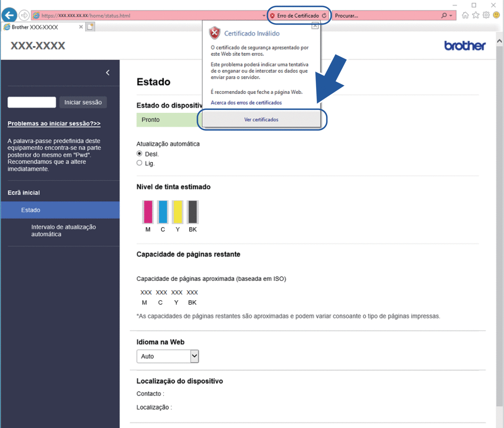Click the Pronto status text
Image resolution: width=504 pixels, height=428 pixels.
151,120
